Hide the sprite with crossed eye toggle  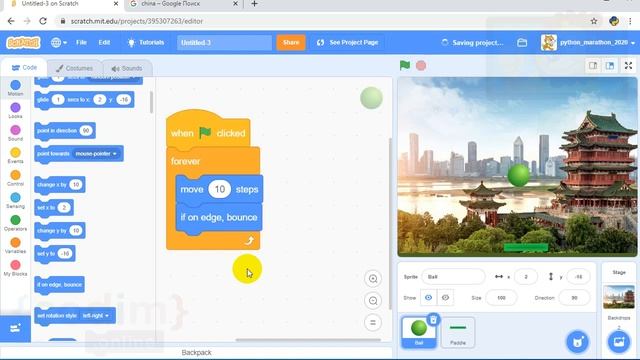[445, 298]
